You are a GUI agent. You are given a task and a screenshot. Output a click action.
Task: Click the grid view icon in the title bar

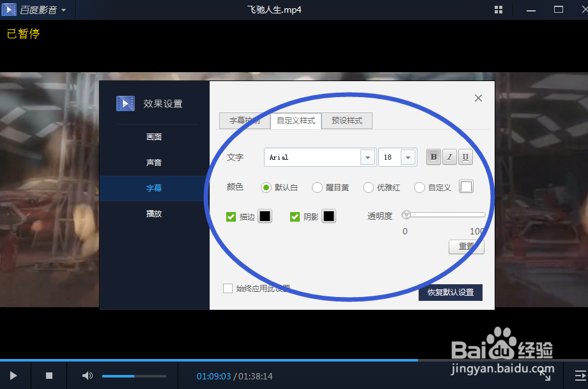(x=499, y=10)
